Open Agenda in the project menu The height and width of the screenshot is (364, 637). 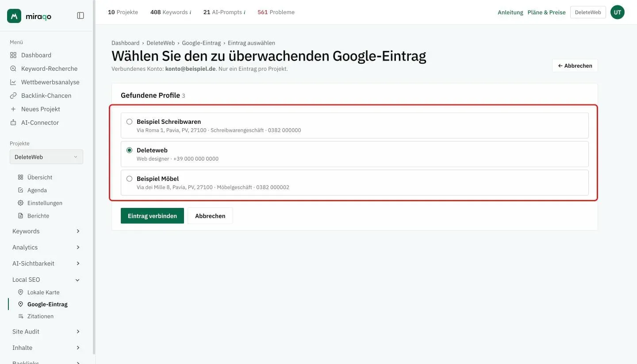click(x=37, y=190)
